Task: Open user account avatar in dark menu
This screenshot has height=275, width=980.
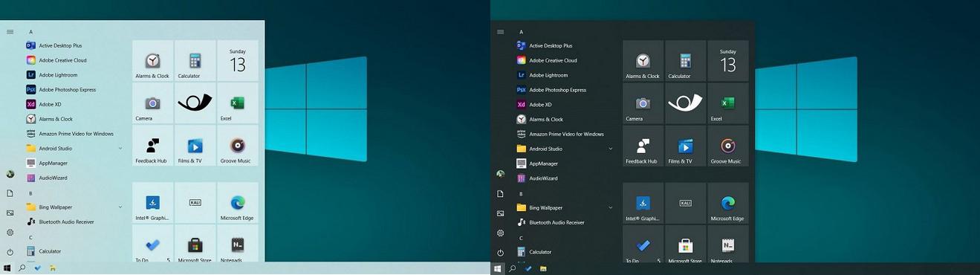Action: pos(500,174)
